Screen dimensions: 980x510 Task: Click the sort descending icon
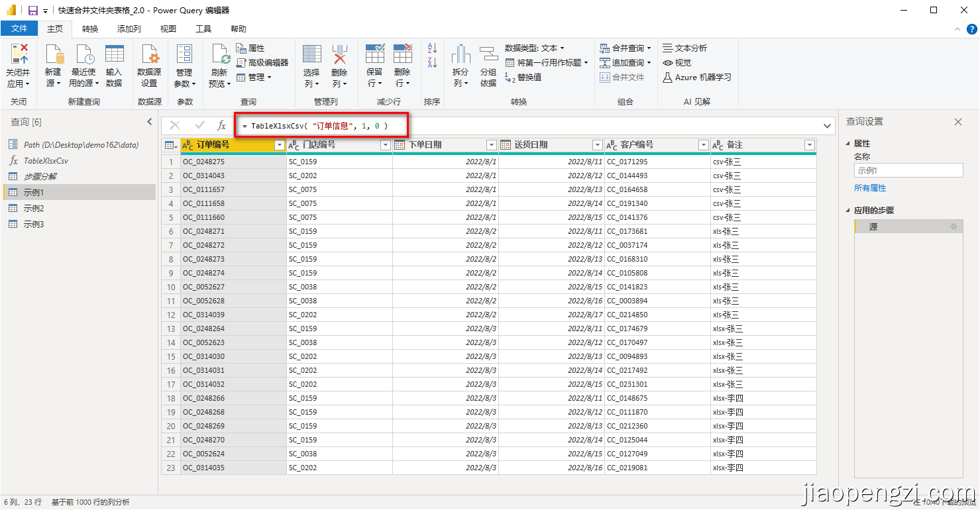[432, 62]
